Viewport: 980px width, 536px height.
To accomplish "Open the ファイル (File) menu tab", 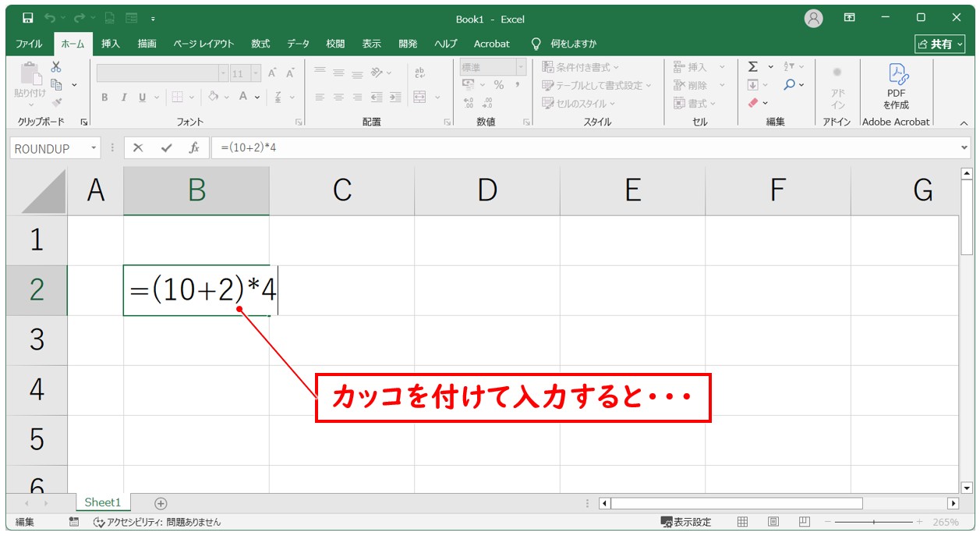I will point(29,44).
